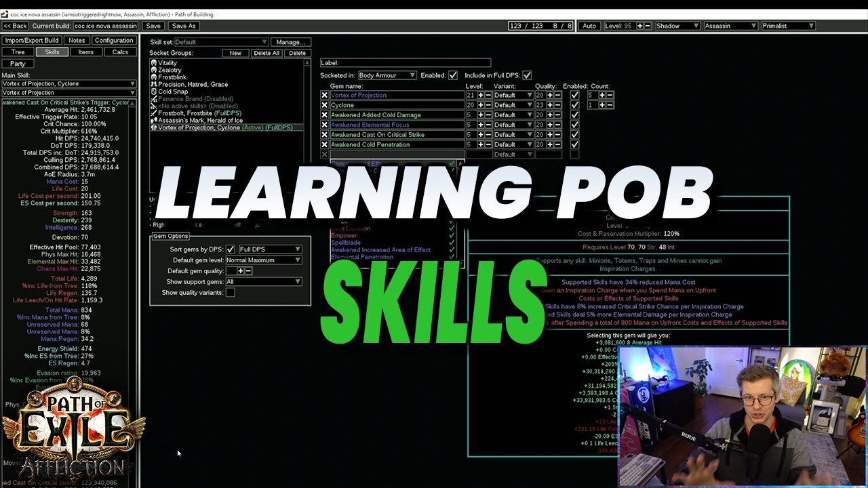868x488 pixels.
Task: Expand Main Skill dropdown showing Vortex of Projection, Cyclone
Action: pyautogui.click(x=68, y=84)
